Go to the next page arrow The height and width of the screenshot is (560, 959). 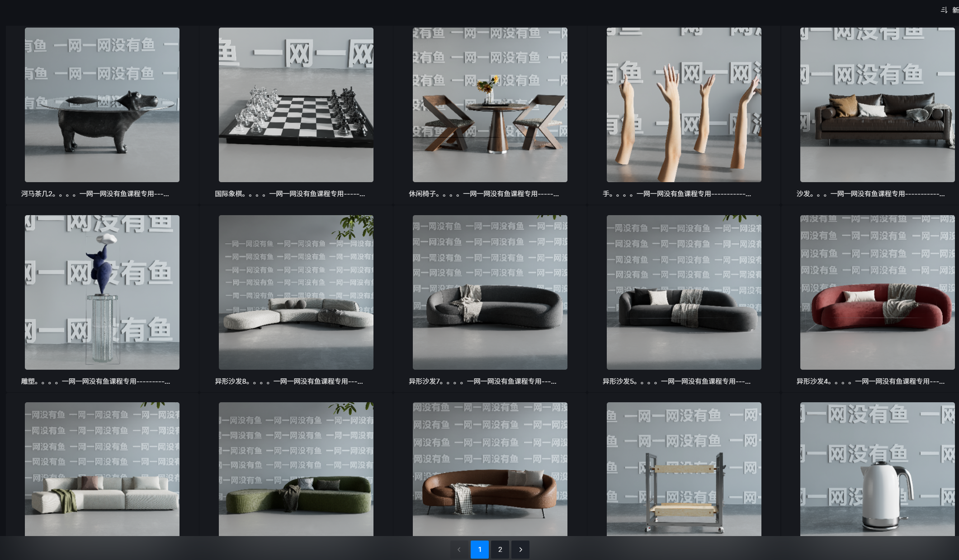[520, 550]
